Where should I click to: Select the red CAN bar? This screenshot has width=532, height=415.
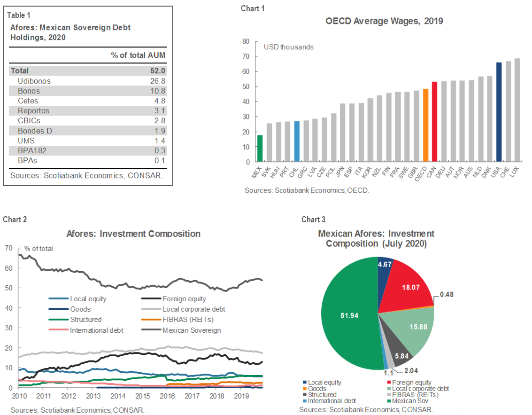(434, 122)
